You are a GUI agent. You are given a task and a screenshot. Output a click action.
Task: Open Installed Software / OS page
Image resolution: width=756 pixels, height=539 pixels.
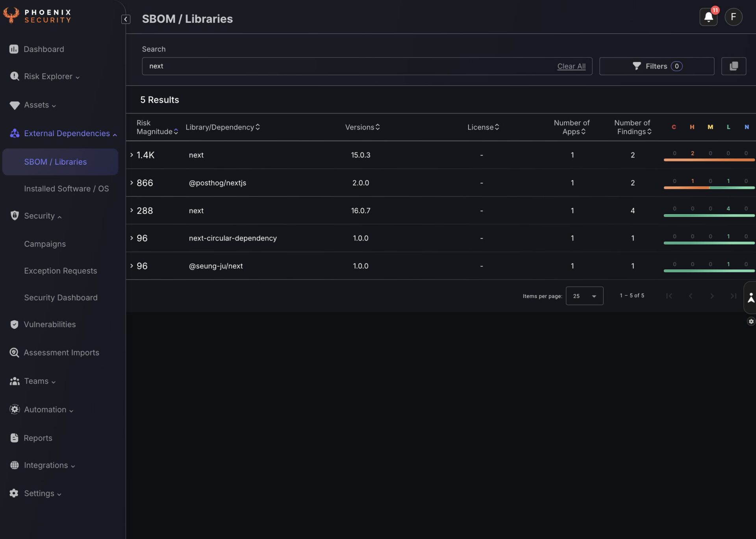click(66, 189)
